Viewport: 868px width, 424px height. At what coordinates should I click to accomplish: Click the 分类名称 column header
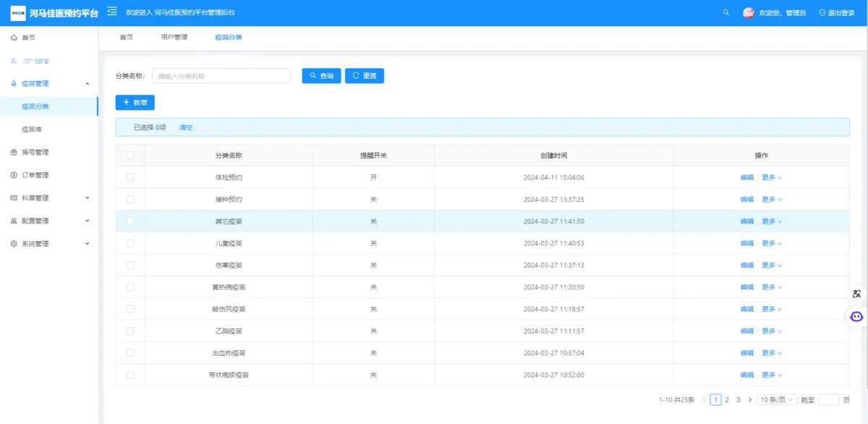(229, 156)
